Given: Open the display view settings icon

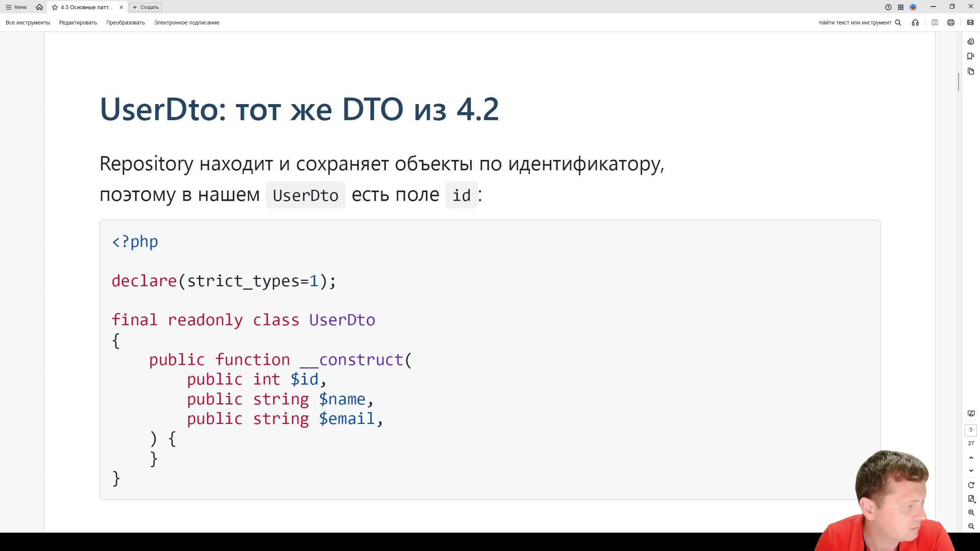Looking at the screenshot, I should click(x=971, y=413).
